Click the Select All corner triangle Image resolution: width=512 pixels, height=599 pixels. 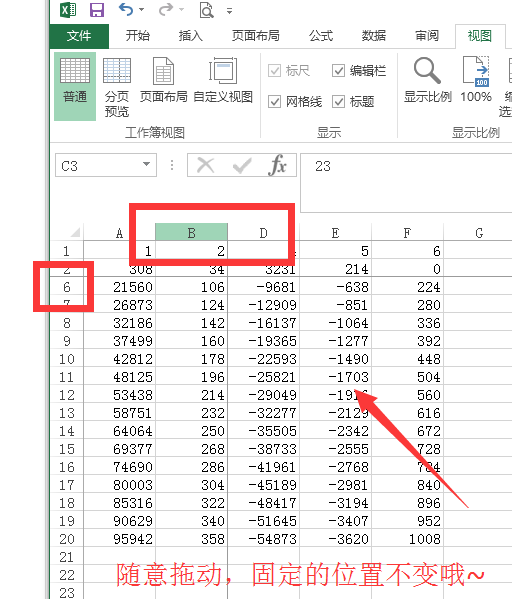pos(75,232)
